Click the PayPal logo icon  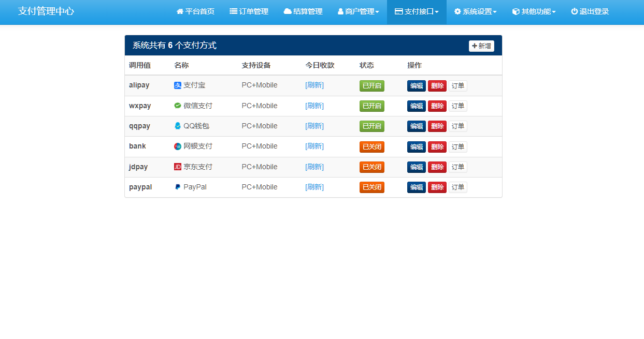[178, 187]
